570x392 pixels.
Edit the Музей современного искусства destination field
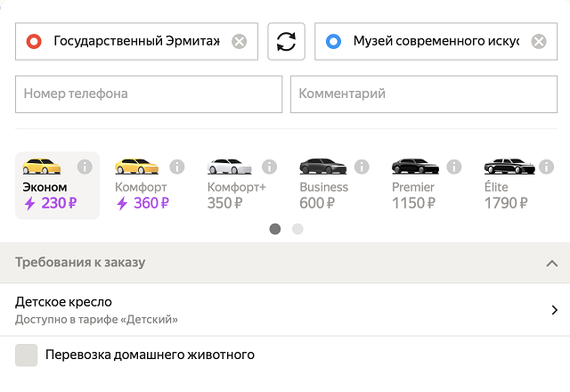[x=436, y=42]
